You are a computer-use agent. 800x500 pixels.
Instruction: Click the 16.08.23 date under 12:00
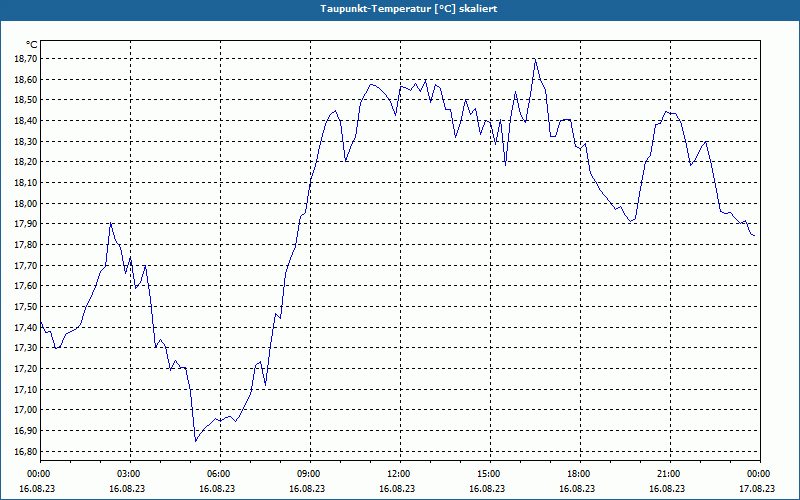(397, 488)
